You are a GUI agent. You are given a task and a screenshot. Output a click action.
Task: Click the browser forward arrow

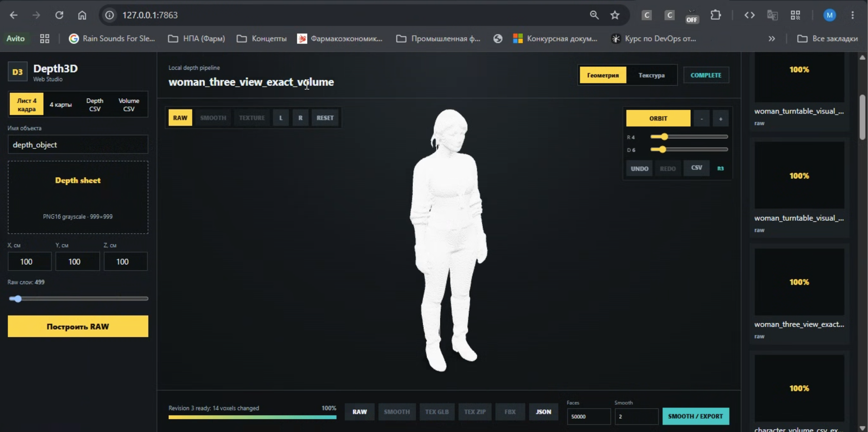(x=36, y=15)
